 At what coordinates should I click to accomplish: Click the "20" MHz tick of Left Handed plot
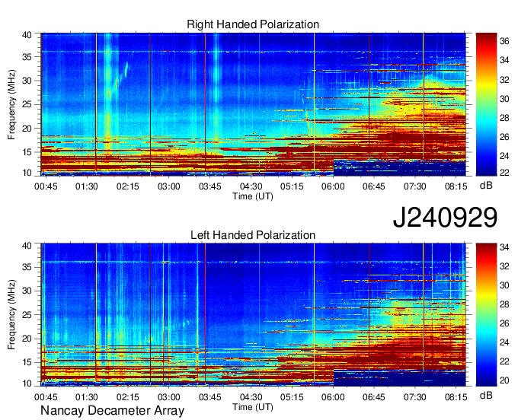tap(27, 339)
